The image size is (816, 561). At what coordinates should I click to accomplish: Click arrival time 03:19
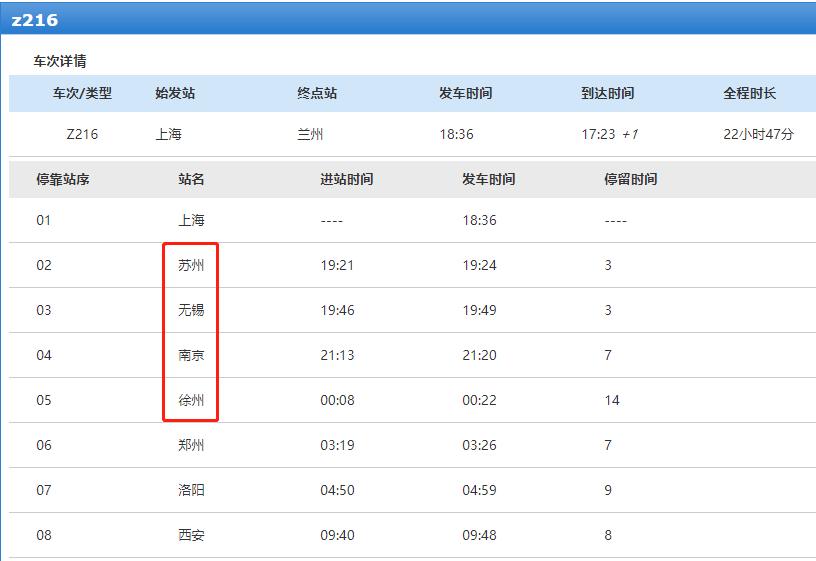(x=337, y=445)
